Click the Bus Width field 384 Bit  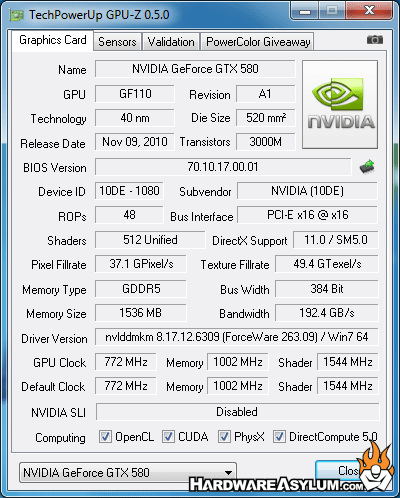coord(327,289)
